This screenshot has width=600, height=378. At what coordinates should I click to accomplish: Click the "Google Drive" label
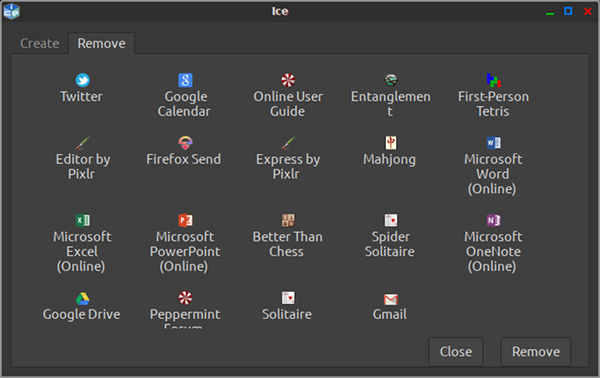coord(82,314)
